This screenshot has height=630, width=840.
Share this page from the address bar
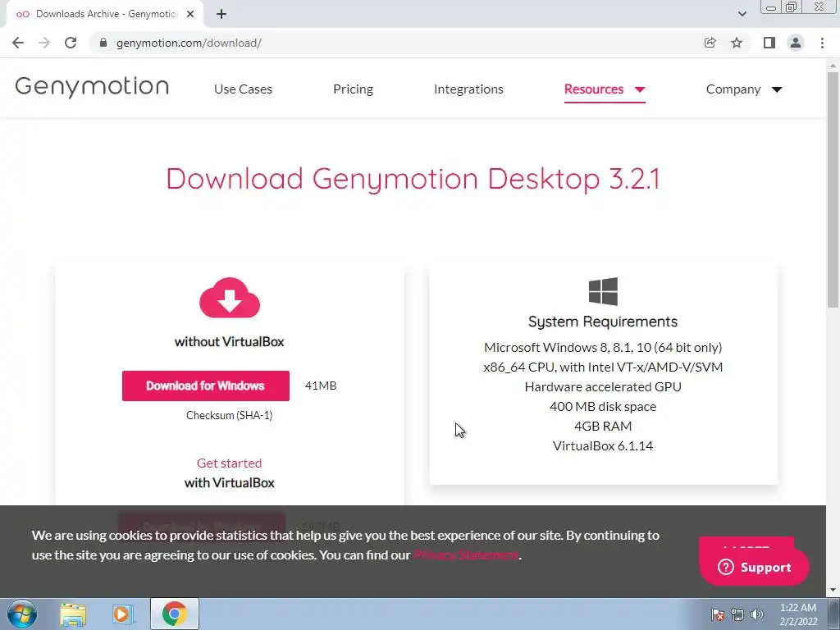click(x=710, y=43)
